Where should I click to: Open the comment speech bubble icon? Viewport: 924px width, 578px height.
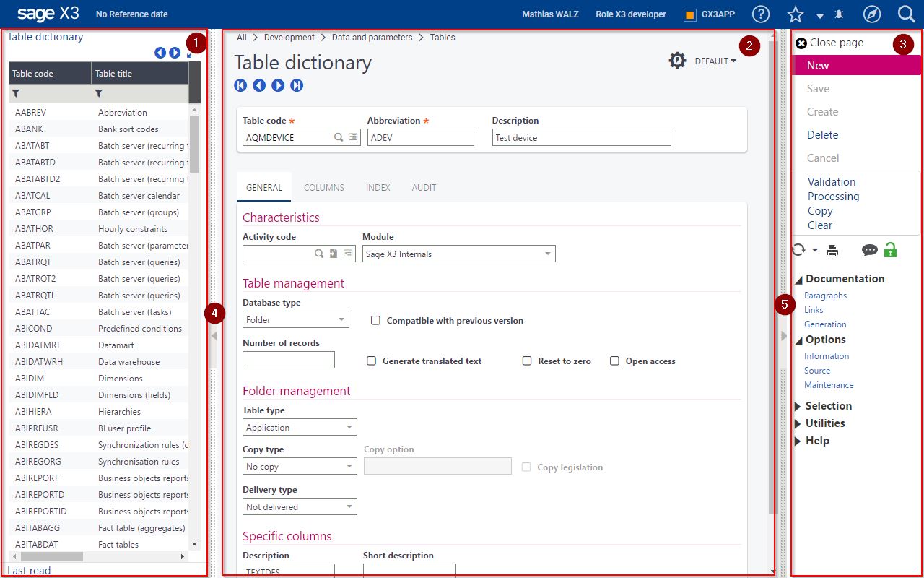870,251
